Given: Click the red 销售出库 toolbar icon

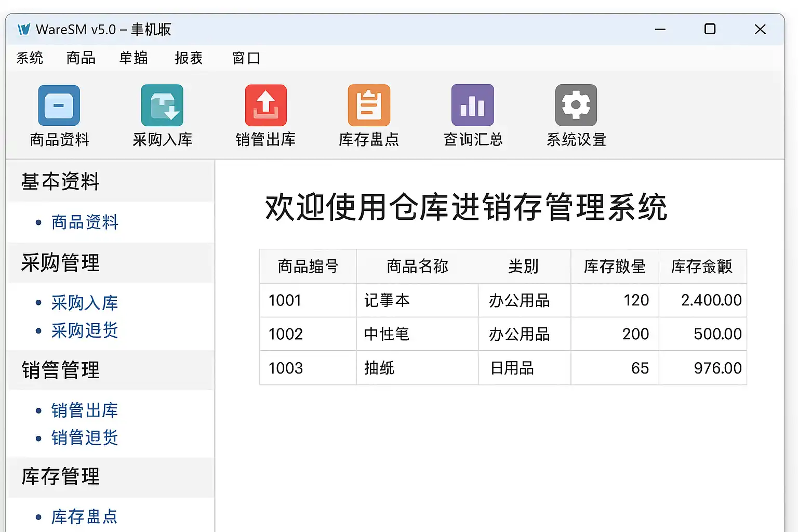Looking at the screenshot, I should pyautogui.click(x=265, y=105).
